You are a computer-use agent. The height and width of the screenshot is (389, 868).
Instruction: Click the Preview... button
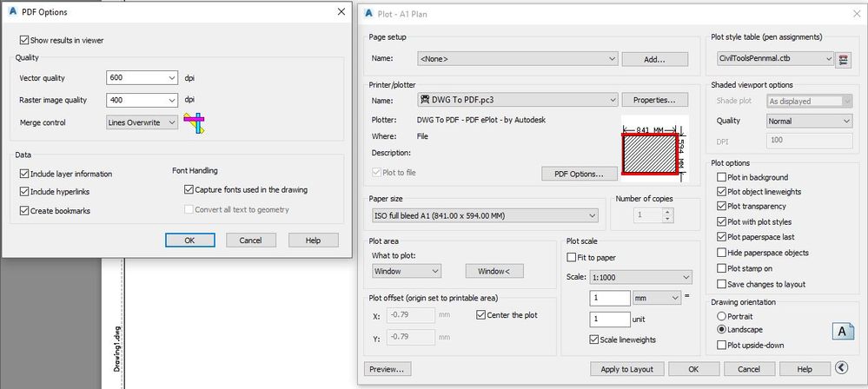(x=388, y=369)
